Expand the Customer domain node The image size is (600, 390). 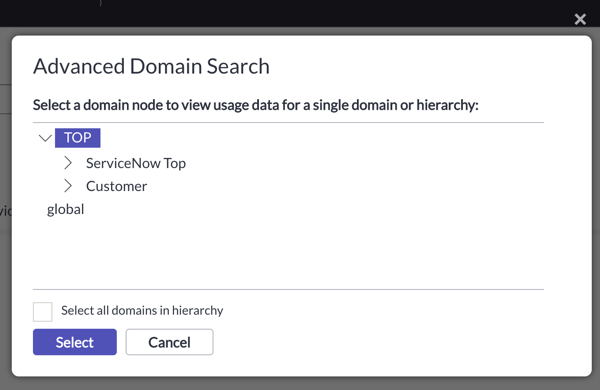(68, 186)
